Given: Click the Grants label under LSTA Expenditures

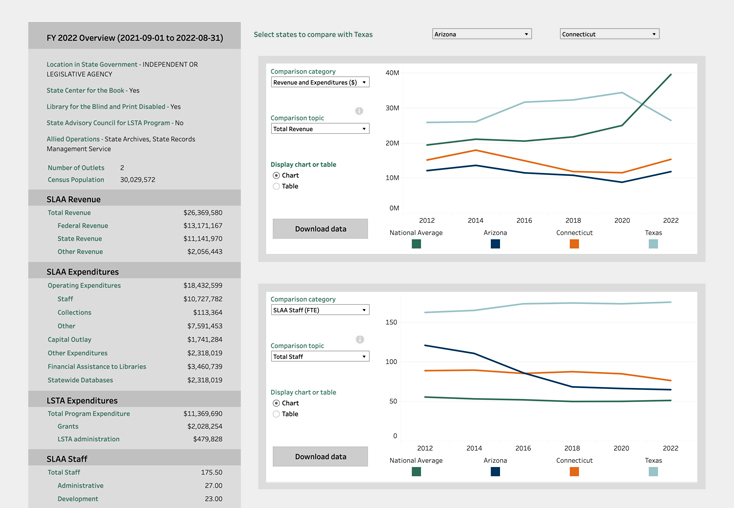Looking at the screenshot, I should tap(68, 427).
